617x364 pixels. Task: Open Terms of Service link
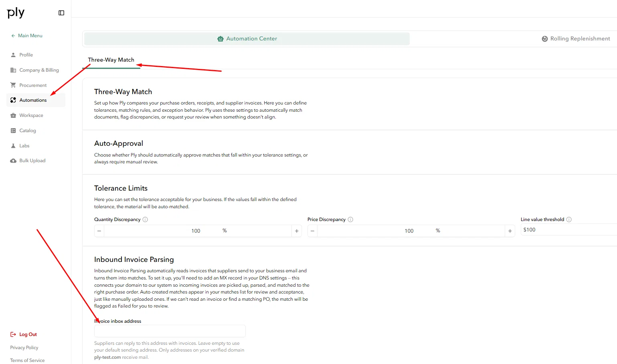tap(27, 360)
